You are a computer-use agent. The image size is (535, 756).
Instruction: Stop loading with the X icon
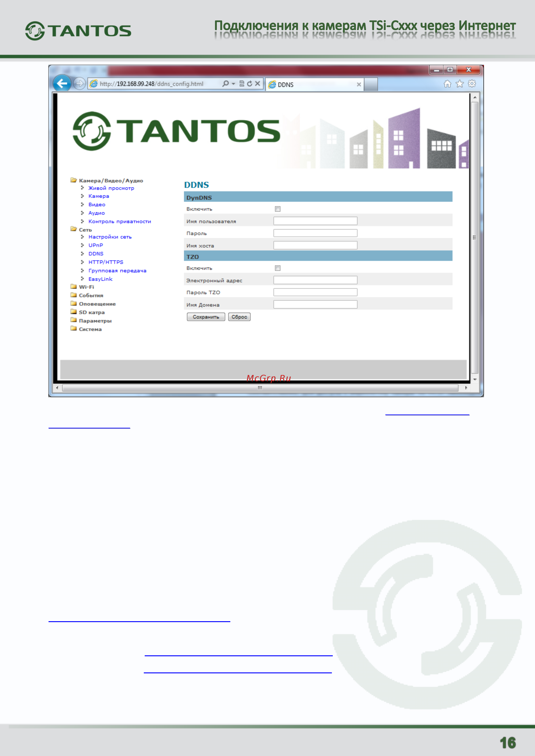(x=258, y=84)
